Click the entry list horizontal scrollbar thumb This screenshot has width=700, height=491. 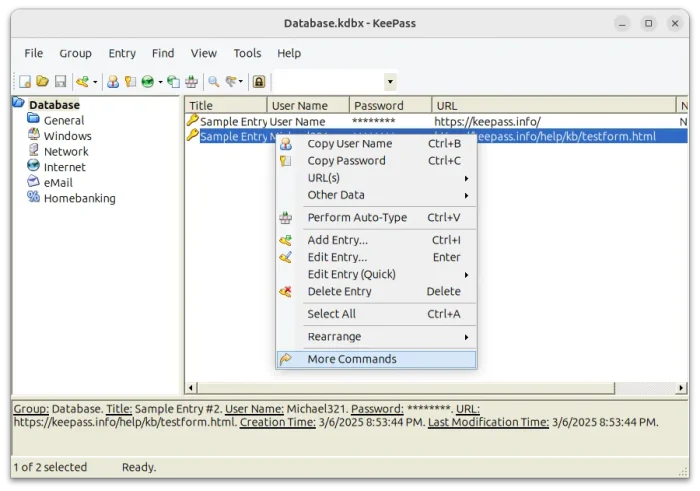tap(406, 387)
